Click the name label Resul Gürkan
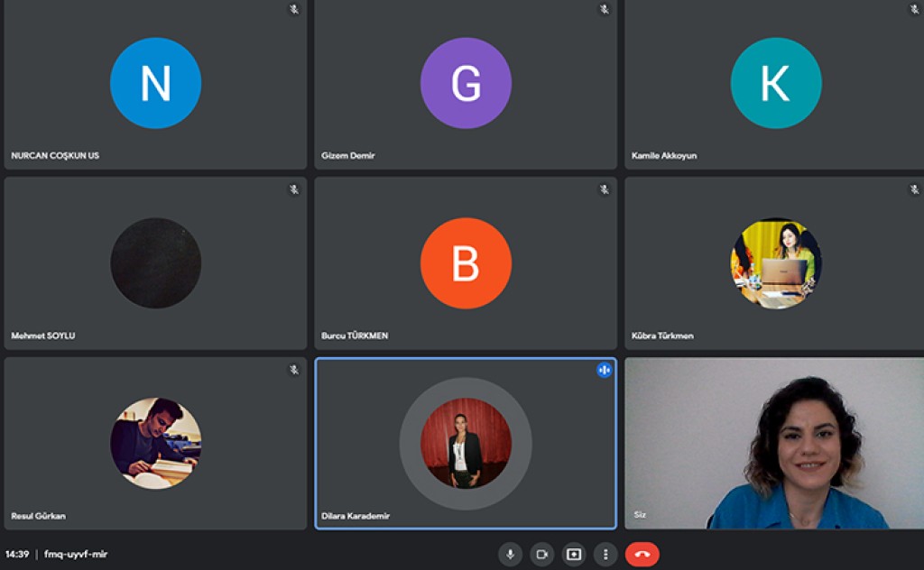The height and width of the screenshot is (570, 924). tap(38, 516)
